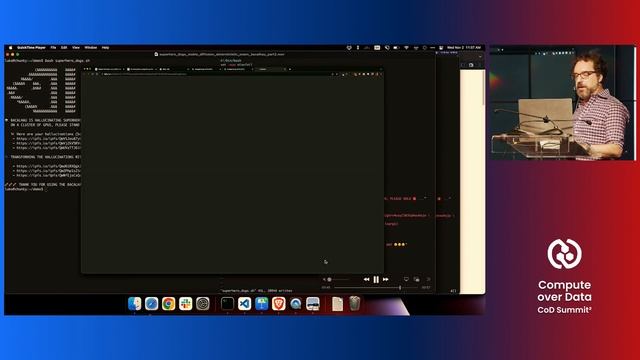Screen dimensions: 640x360
Task: Open the Edit menu
Action: tap(64, 48)
